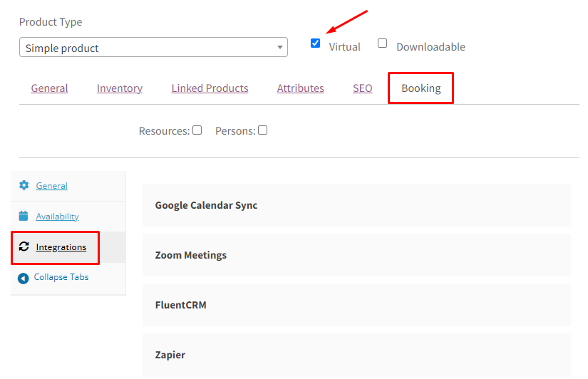
Task: Open the Availability settings link
Action: [58, 217]
